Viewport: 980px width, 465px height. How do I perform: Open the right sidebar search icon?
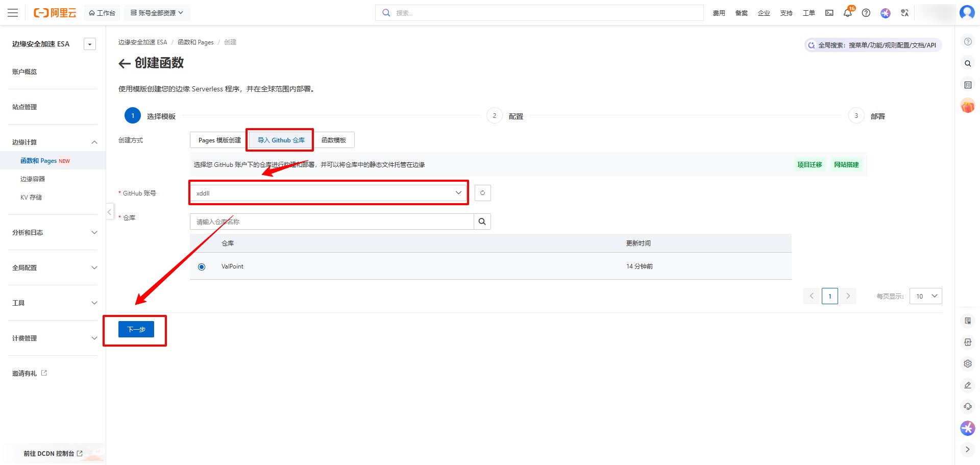[x=968, y=63]
